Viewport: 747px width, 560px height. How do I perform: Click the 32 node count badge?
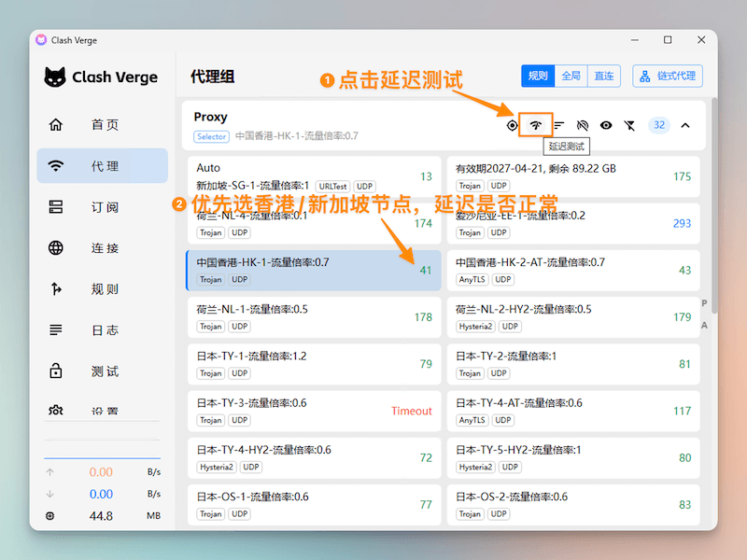click(x=659, y=125)
